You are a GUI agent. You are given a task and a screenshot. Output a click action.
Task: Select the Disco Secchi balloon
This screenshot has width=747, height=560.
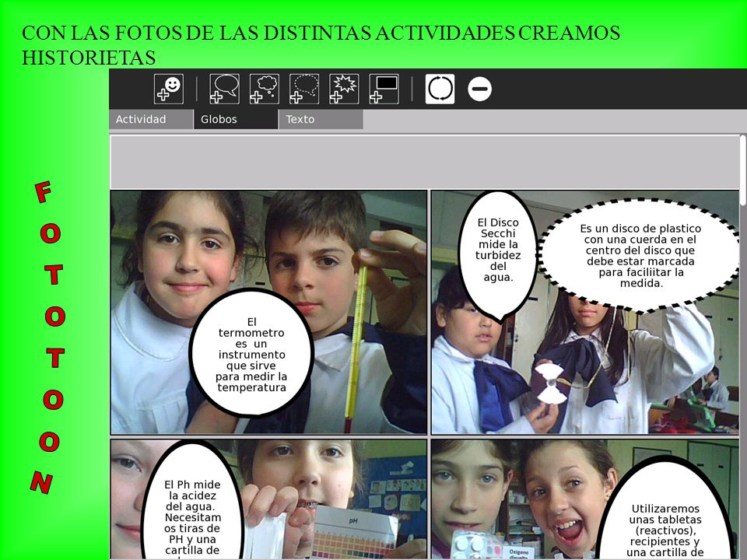[498, 256]
